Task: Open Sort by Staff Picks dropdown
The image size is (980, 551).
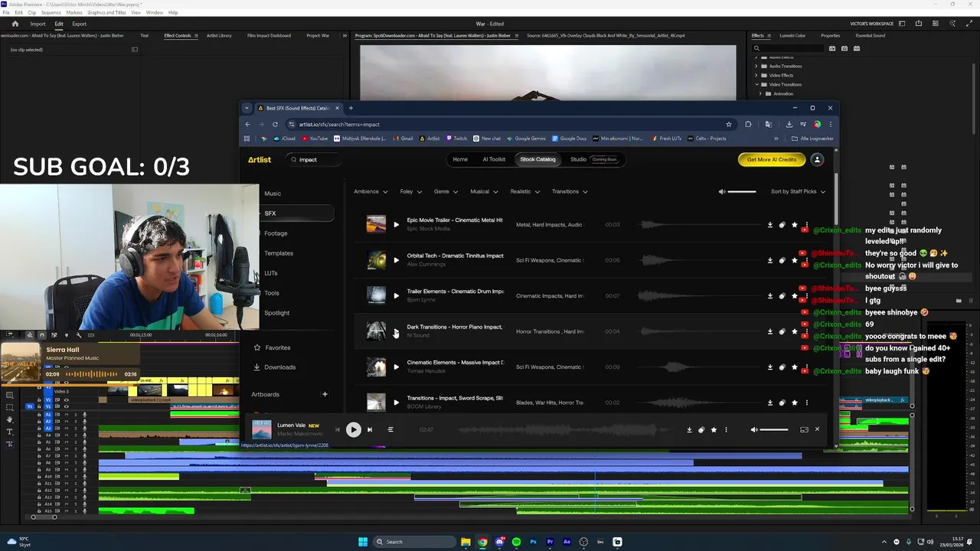Action: point(798,191)
